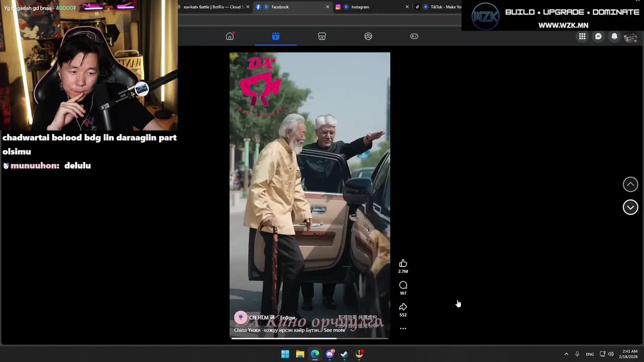Screen dimensions: 644x362
Task: Open Messenger chats icon
Action: coord(598,36)
